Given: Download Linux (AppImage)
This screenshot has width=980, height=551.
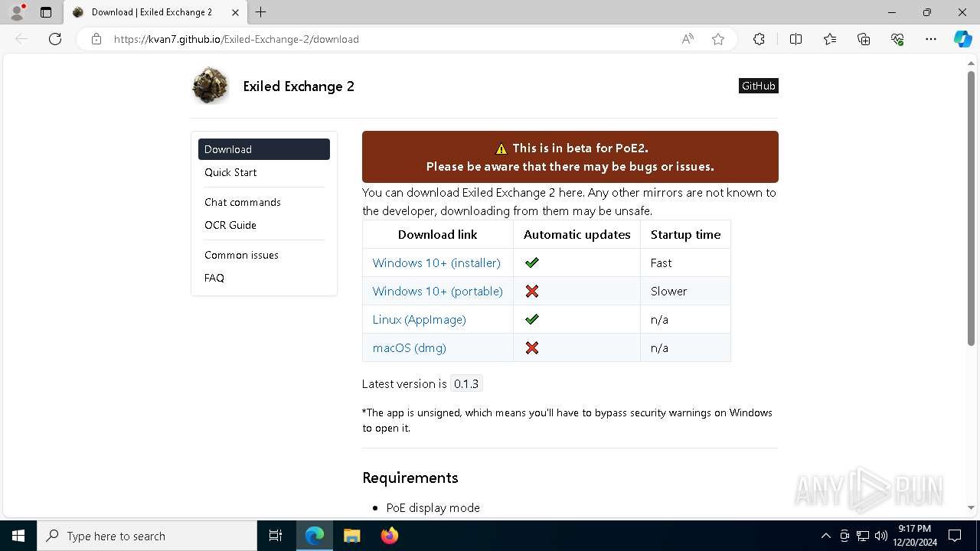Looking at the screenshot, I should [x=420, y=319].
